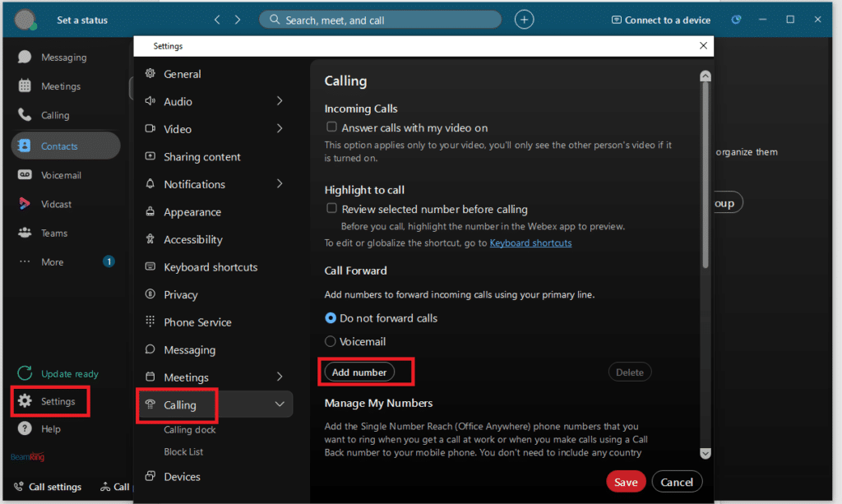Open Meetings calendar icon in left sidebar

pos(25,86)
